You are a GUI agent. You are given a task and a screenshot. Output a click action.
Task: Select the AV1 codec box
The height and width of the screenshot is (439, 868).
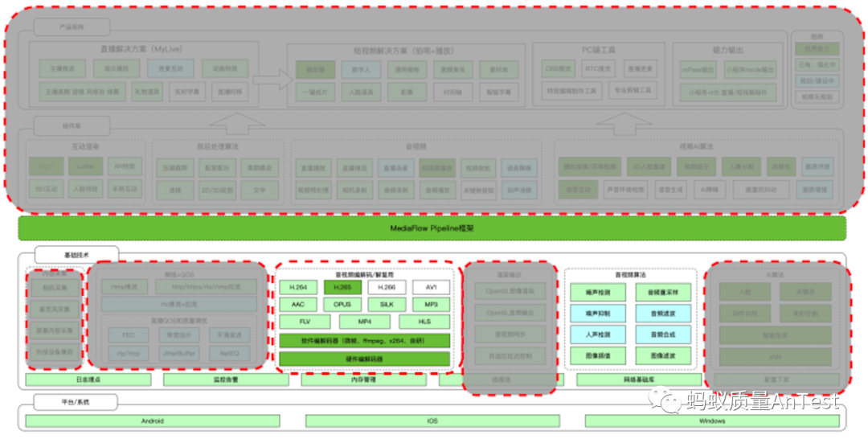[432, 287]
